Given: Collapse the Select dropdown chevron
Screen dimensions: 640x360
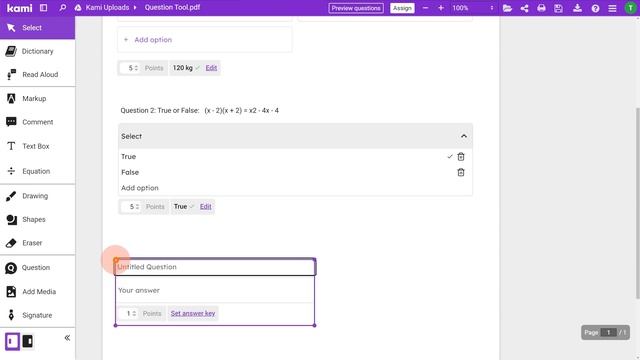Looking at the screenshot, I should pos(464,136).
